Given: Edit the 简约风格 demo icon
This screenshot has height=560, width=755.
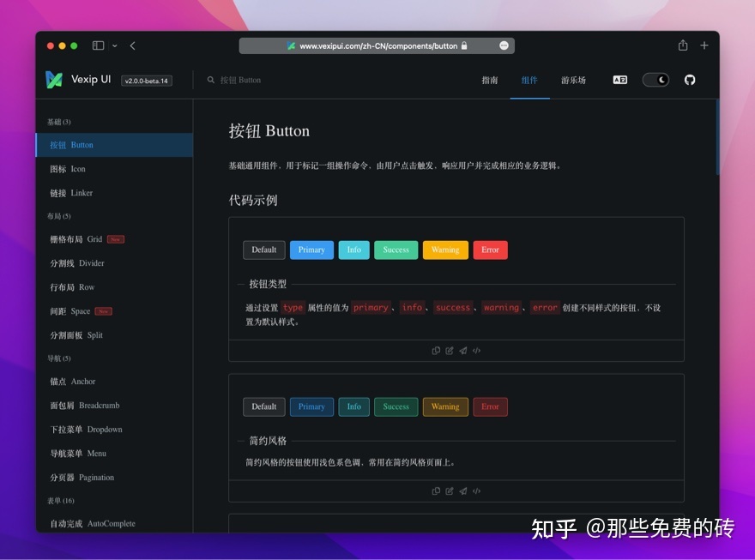Looking at the screenshot, I should click(x=450, y=491).
